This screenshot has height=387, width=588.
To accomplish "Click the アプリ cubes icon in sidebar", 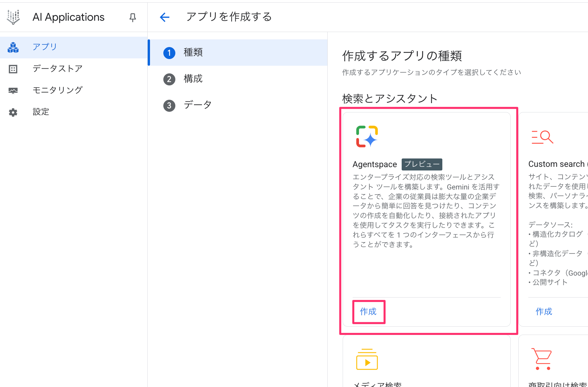I will (x=13, y=47).
